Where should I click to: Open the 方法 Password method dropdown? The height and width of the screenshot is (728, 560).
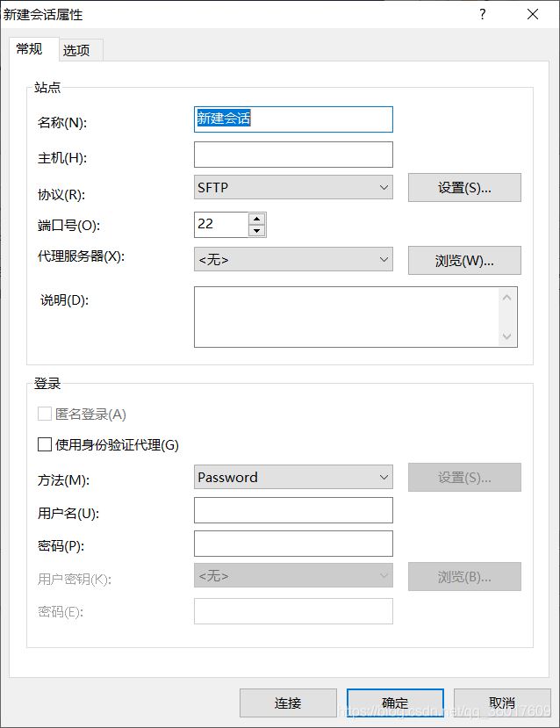point(293,478)
